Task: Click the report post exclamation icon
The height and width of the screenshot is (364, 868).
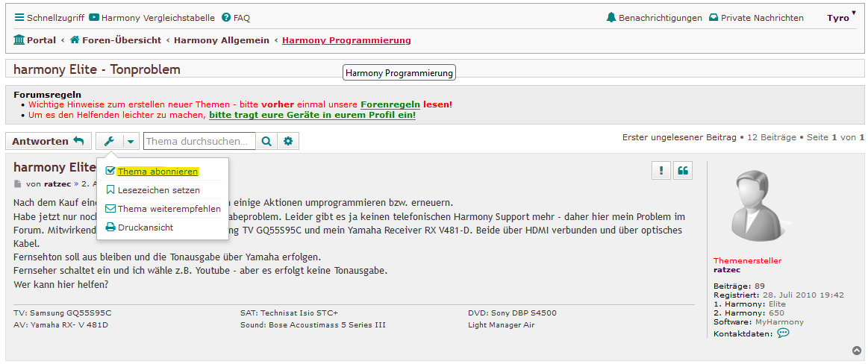Action: pyautogui.click(x=661, y=171)
